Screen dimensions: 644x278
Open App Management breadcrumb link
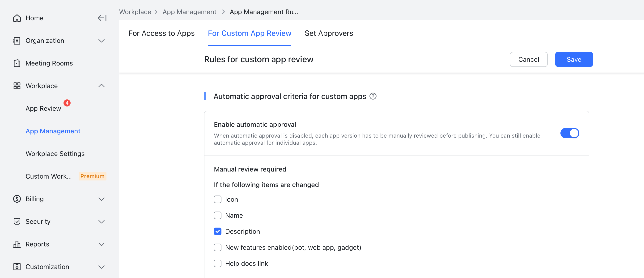click(189, 12)
